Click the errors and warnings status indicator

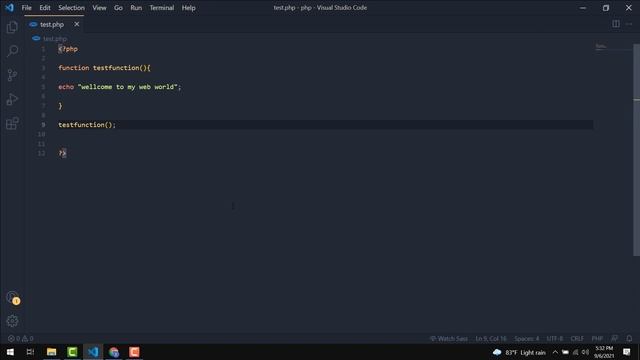(x=20, y=338)
